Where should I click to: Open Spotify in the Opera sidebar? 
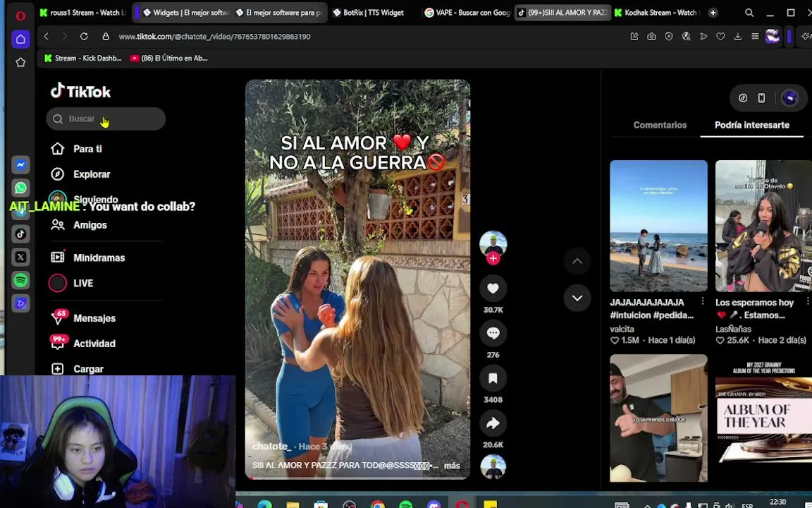(20, 280)
